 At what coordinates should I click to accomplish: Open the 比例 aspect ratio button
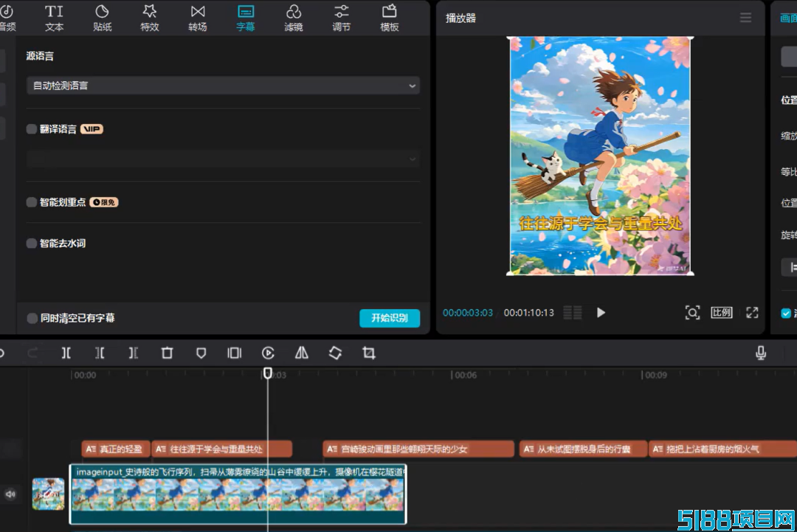721,313
